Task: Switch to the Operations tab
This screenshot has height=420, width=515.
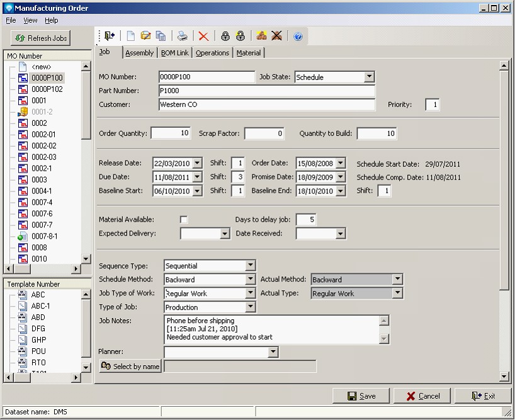Action: point(212,53)
